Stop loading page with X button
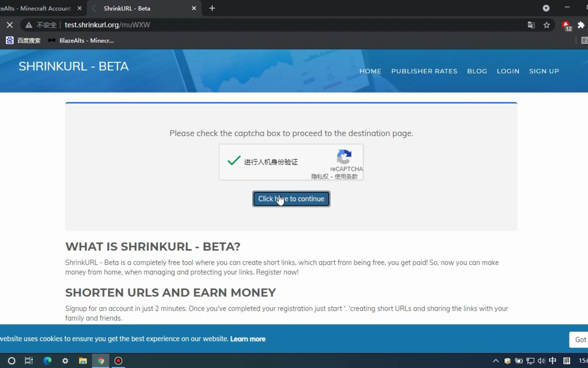 coord(10,25)
